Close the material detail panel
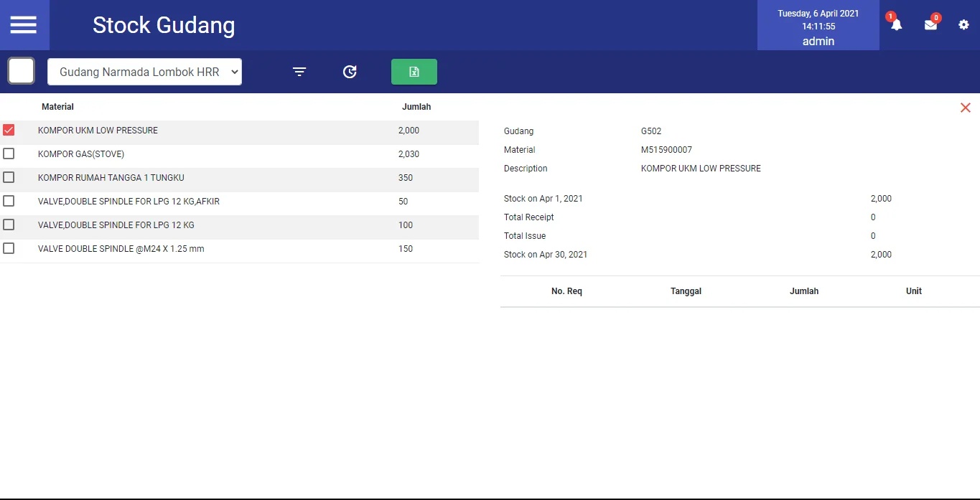 [966, 108]
